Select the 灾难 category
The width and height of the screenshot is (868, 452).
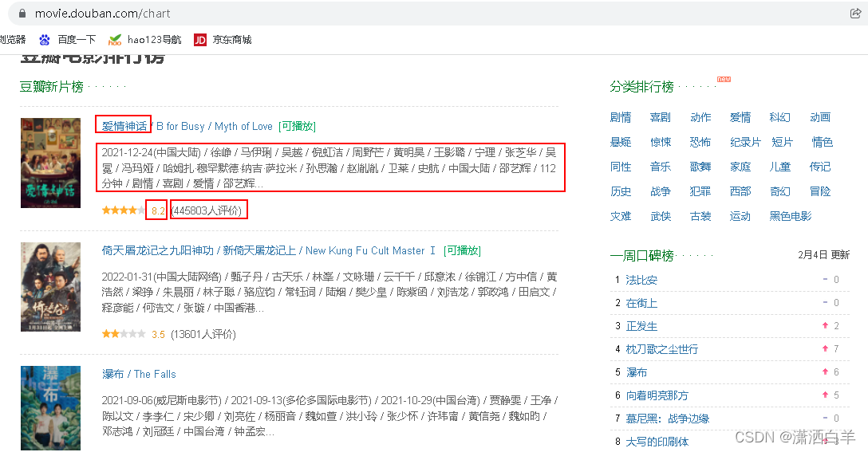pos(621,216)
